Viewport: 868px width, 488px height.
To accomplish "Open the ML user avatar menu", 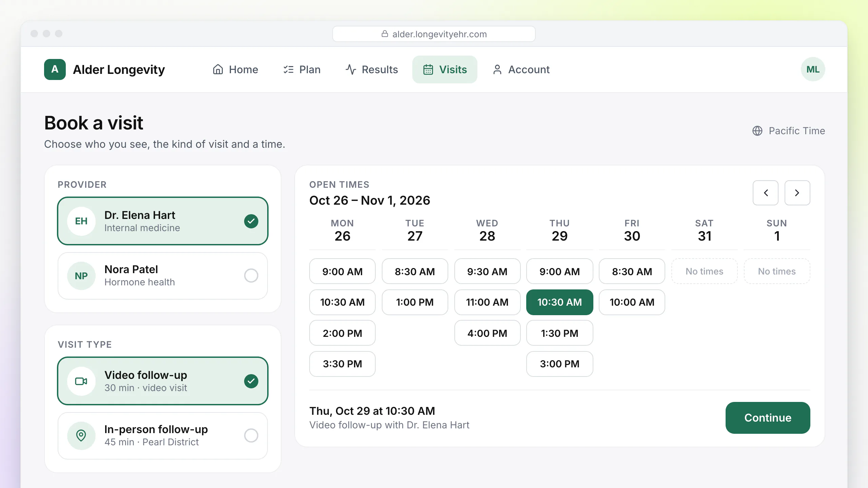I will 813,69.
